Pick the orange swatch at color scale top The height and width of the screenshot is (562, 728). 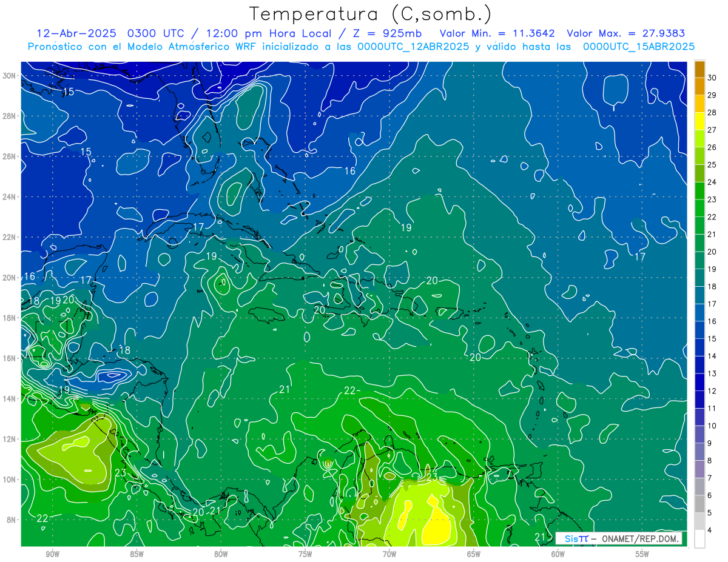click(x=700, y=69)
